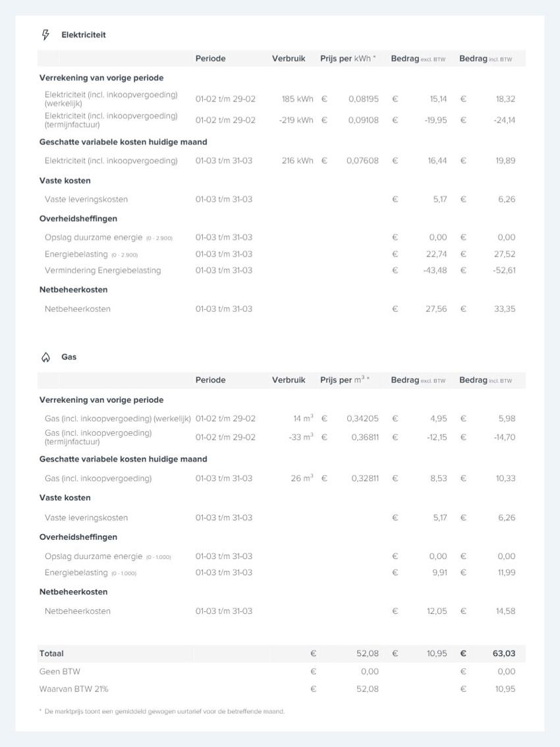Click amount 19,89 incl. BTW
The image size is (560, 747).
pos(505,161)
